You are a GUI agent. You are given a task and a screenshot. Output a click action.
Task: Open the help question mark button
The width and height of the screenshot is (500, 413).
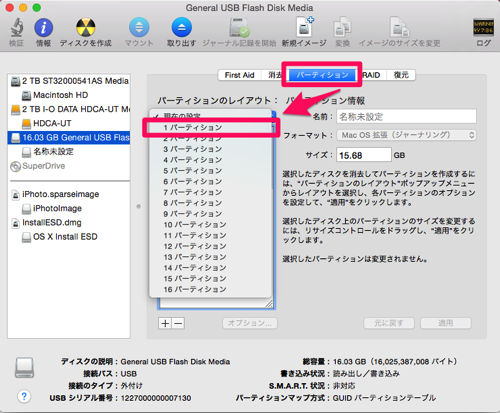[24, 396]
